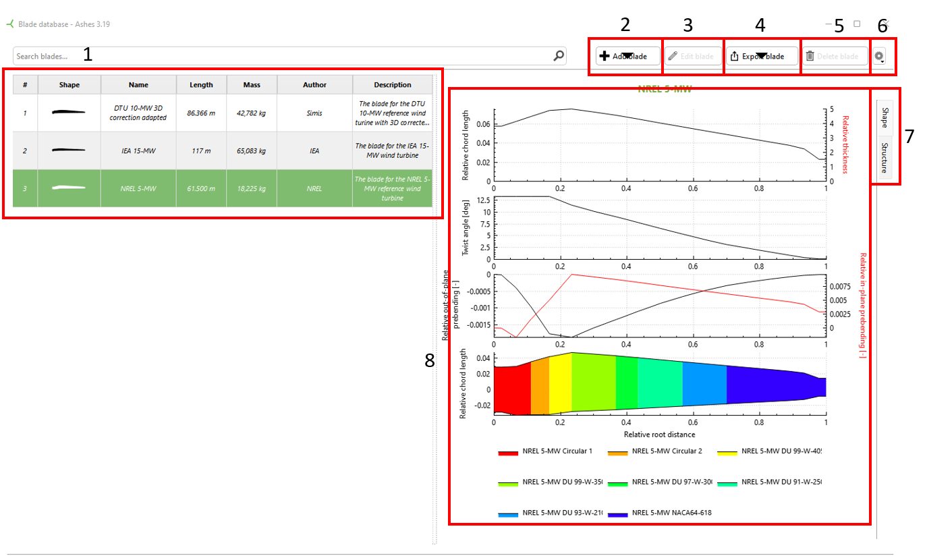Click the DTU 10-MW blade description cell
The image size is (927, 560).
coord(393,113)
